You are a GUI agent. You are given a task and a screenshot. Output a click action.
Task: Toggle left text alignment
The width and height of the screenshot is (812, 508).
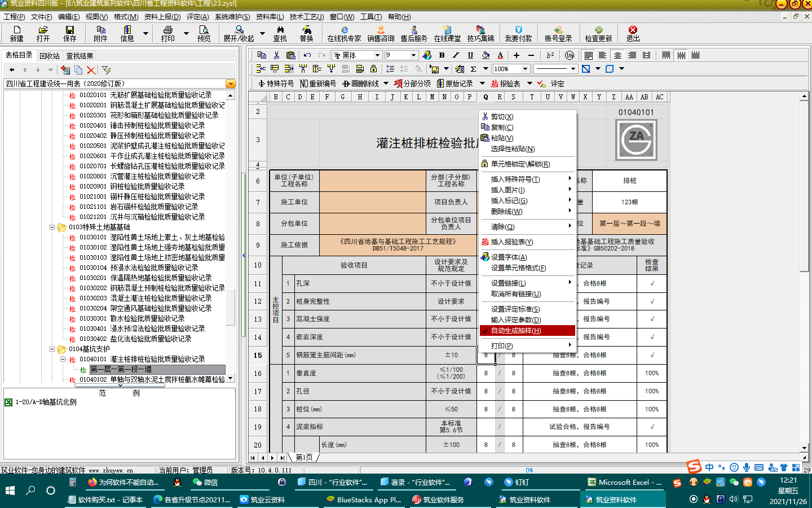coord(603,55)
